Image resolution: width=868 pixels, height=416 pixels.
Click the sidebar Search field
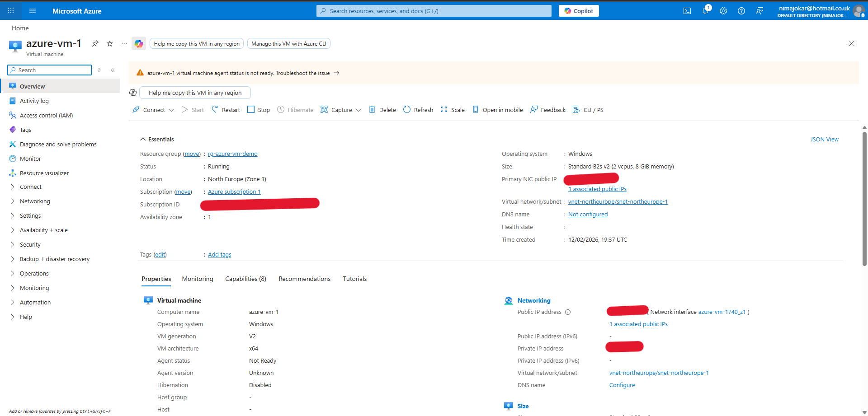[x=50, y=70]
